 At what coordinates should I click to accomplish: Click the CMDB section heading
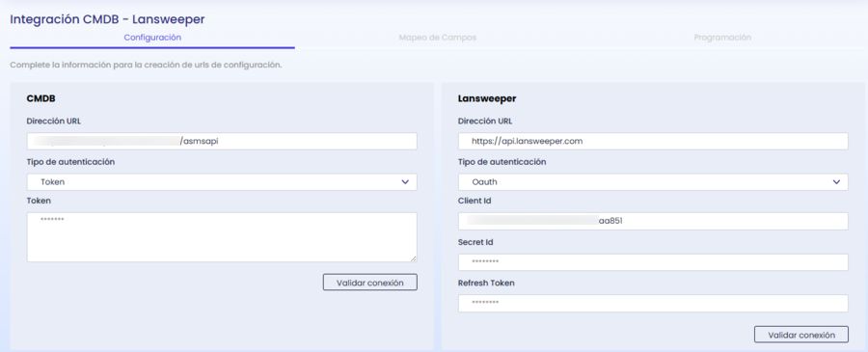pos(41,98)
